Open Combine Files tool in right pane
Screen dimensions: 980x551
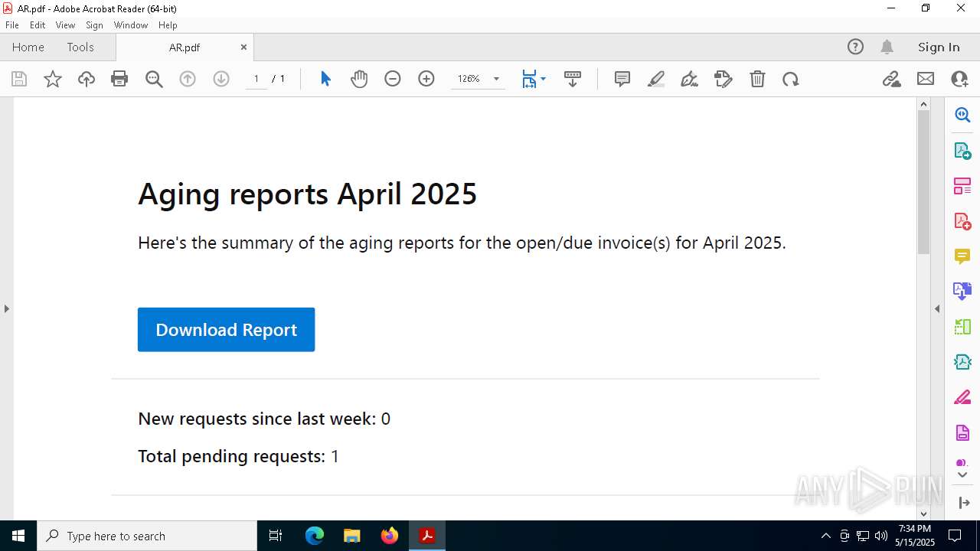click(x=962, y=292)
